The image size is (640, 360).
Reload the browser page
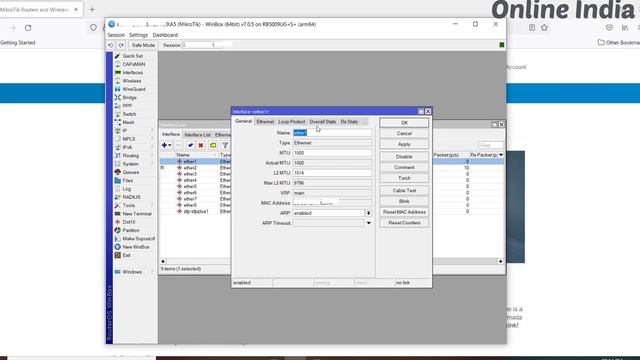(x=28, y=28)
